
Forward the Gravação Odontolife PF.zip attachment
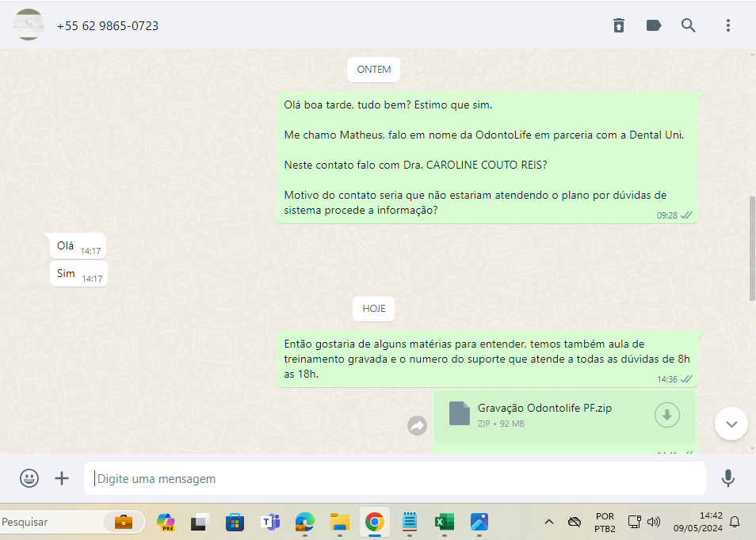[417, 425]
